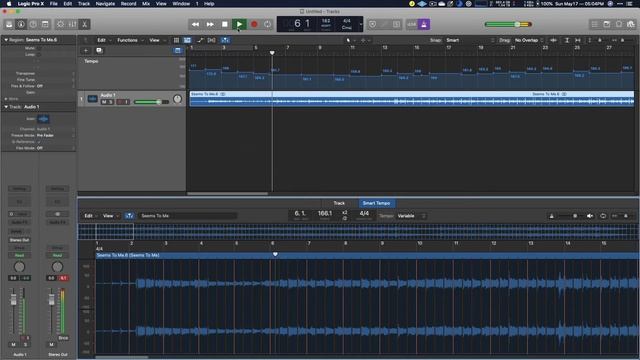Screen dimensions: 640x360
Task: Click the Duplicate Track button
Action: pyautogui.click(x=99, y=51)
